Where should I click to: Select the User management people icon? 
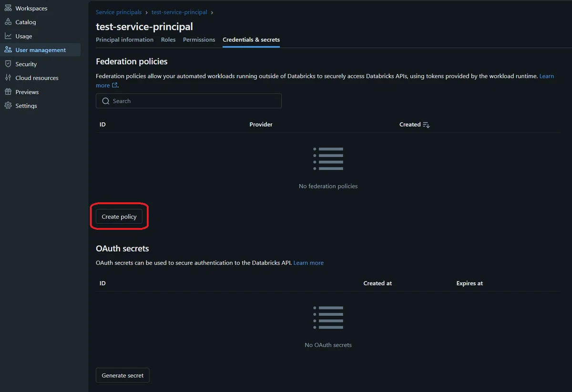point(8,50)
